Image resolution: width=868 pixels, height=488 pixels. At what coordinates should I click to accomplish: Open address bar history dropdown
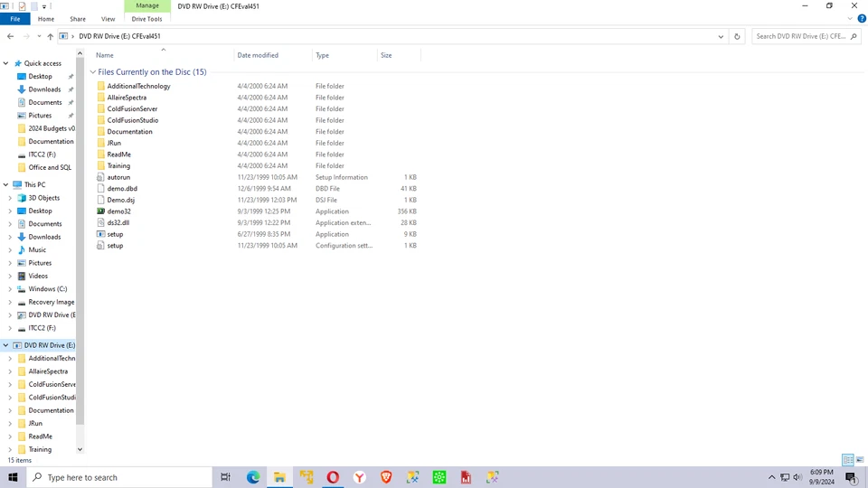(721, 36)
